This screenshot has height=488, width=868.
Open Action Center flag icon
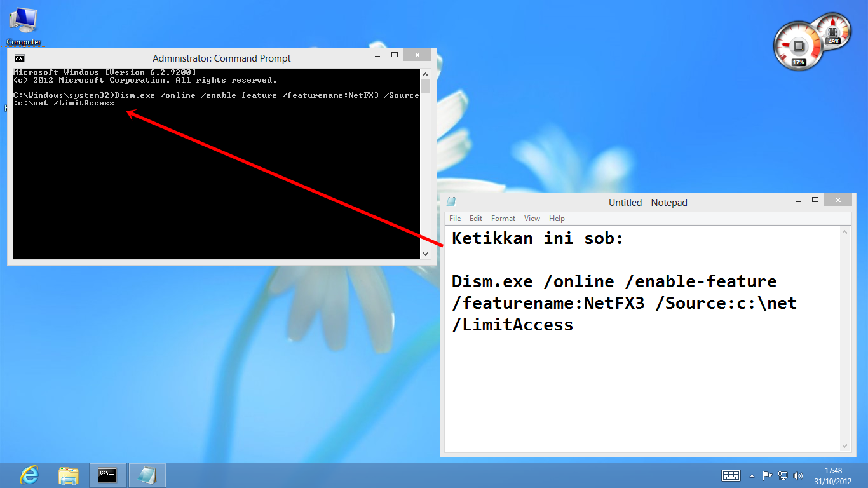(767, 476)
